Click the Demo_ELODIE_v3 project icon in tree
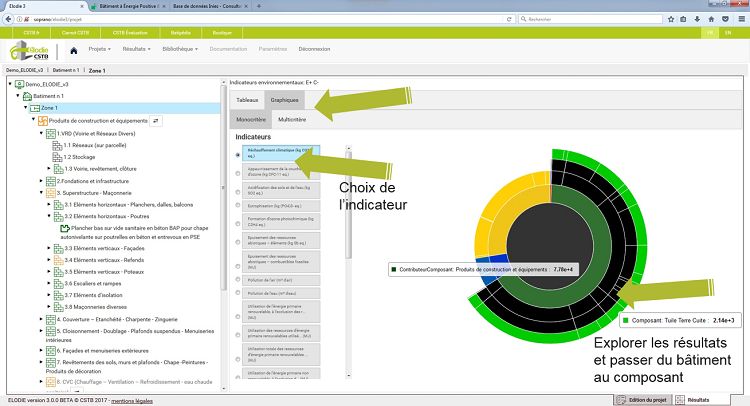750x406 pixels. tap(19, 84)
